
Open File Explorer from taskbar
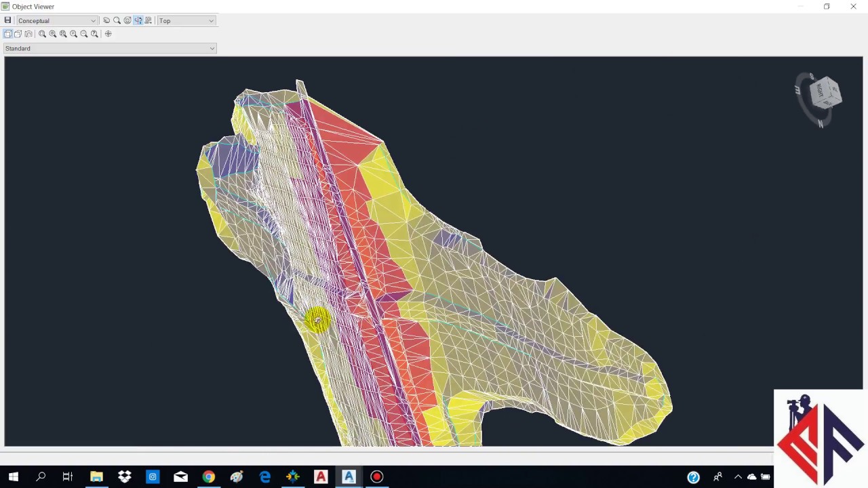[x=96, y=476]
